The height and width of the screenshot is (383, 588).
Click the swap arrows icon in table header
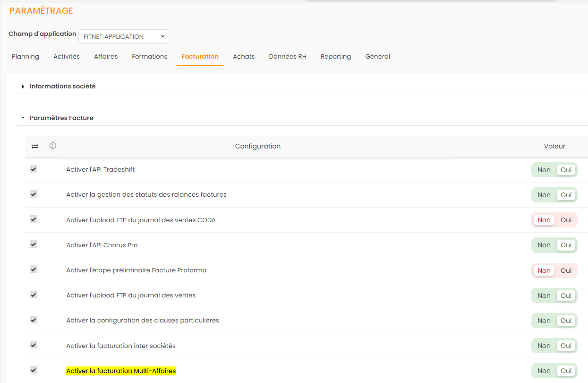click(35, 147)
